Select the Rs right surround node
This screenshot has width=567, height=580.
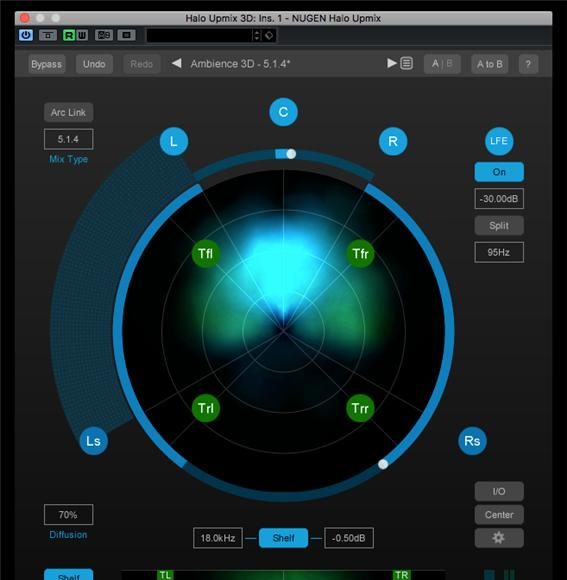pyautogui.click(x=472, y=441)
